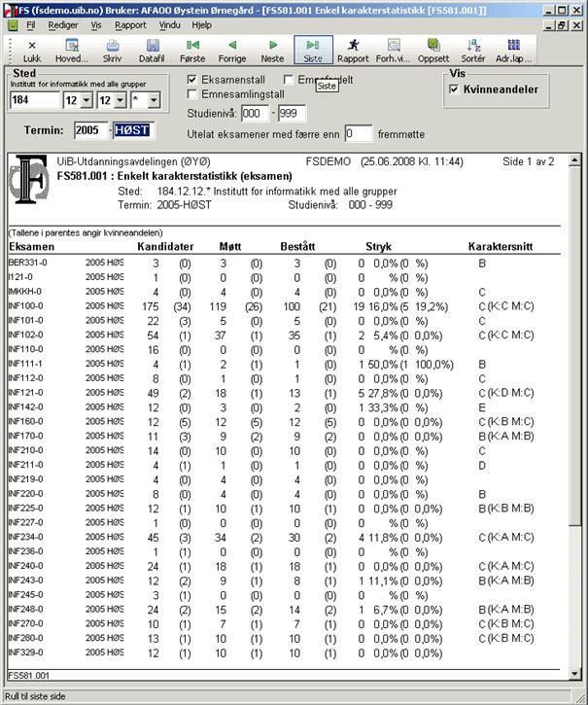Click the INF100-0 exam row
This screenshot has height=705, width=588.
pyautogui.click(x=284, y=306)
